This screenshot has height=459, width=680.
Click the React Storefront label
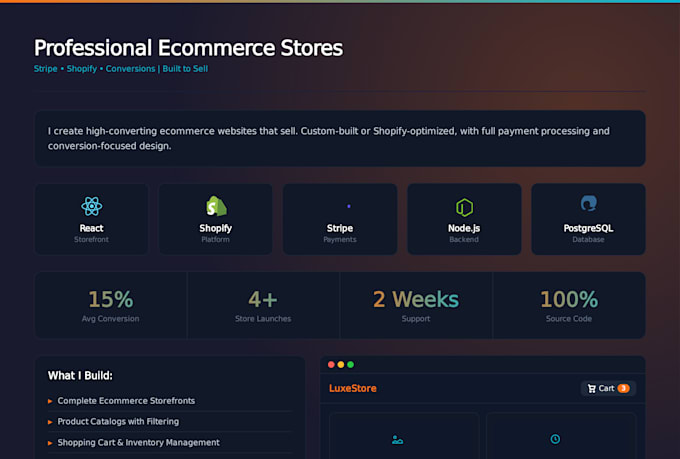(92, 233)
